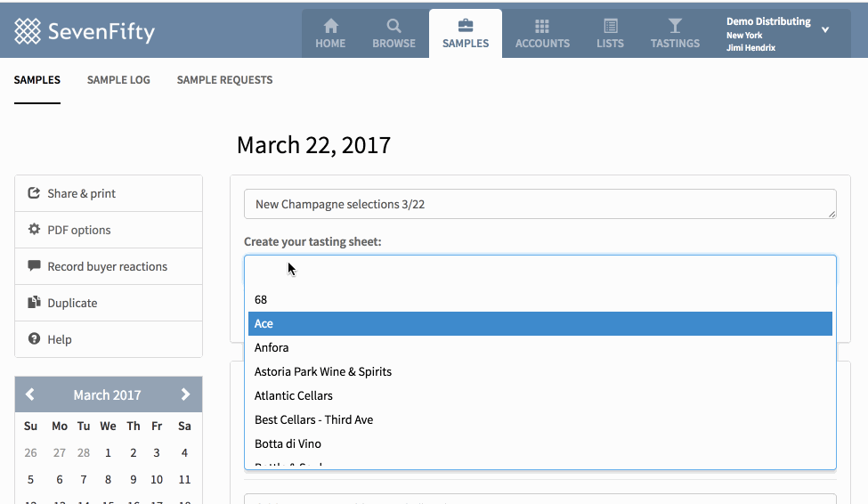Open the Help link

coord(109,339)
